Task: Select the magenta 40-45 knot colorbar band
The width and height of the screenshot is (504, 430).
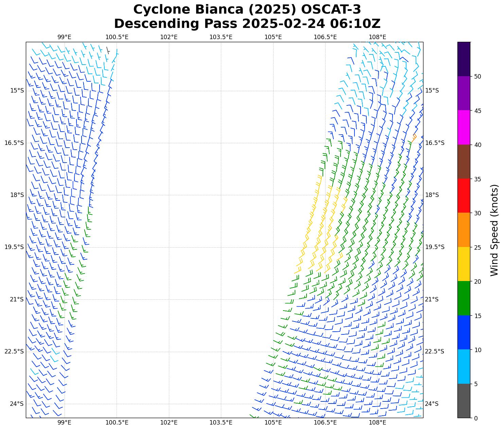Action: click(464, 127)
